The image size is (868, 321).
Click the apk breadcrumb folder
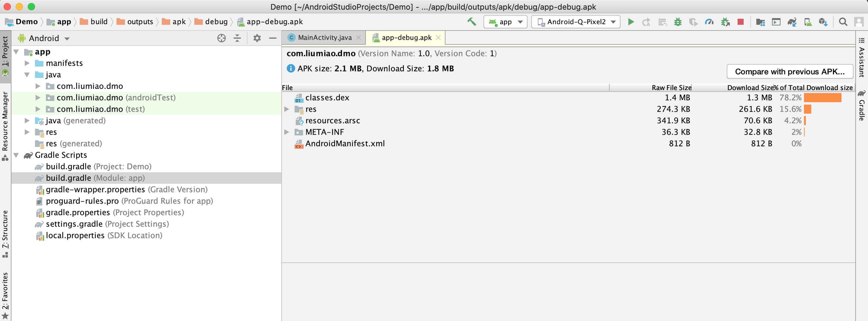[x=174, y=22]
